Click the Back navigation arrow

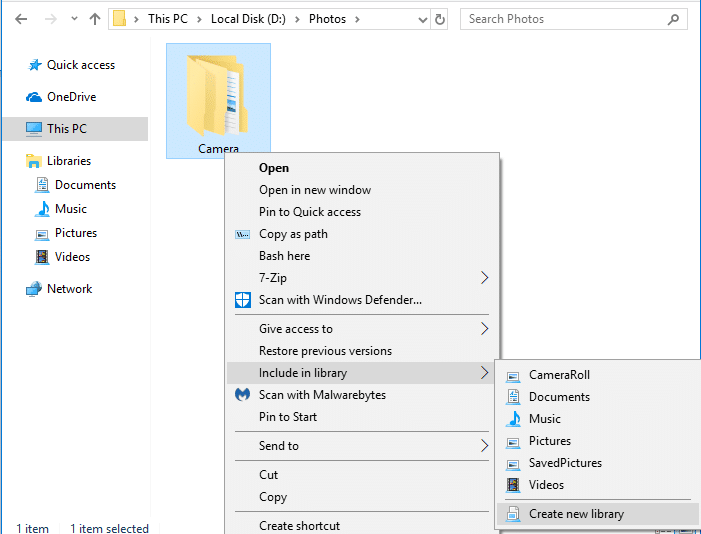coord(21,19)
